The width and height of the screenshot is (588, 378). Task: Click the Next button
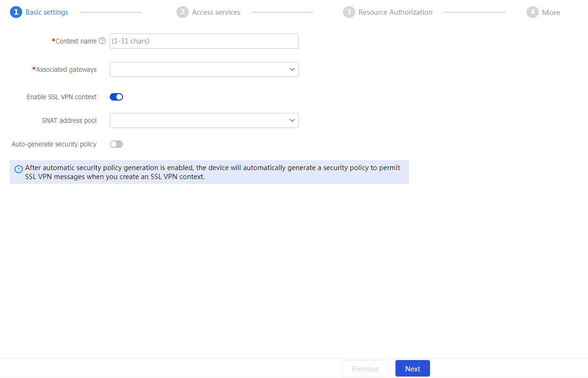[412, 369]
